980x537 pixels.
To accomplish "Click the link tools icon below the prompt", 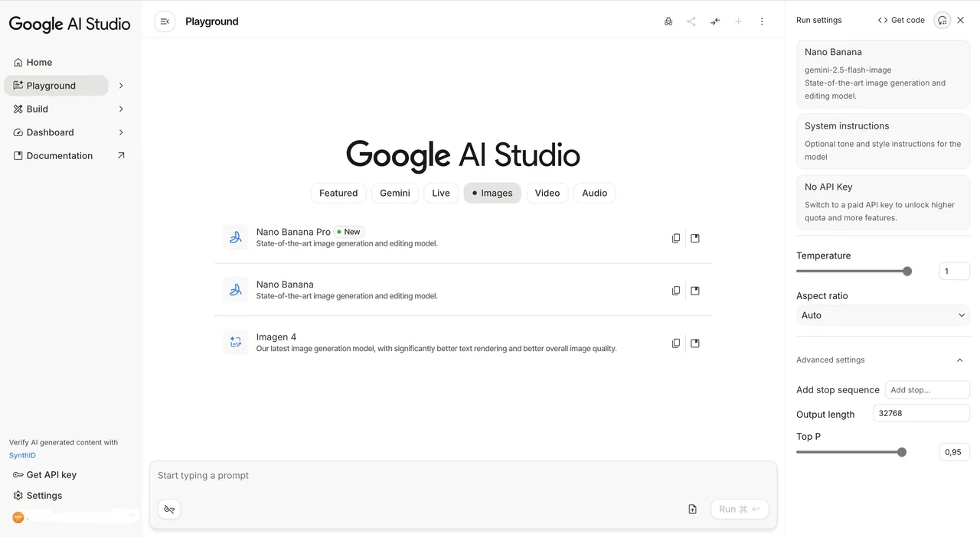I will [169, 509].
